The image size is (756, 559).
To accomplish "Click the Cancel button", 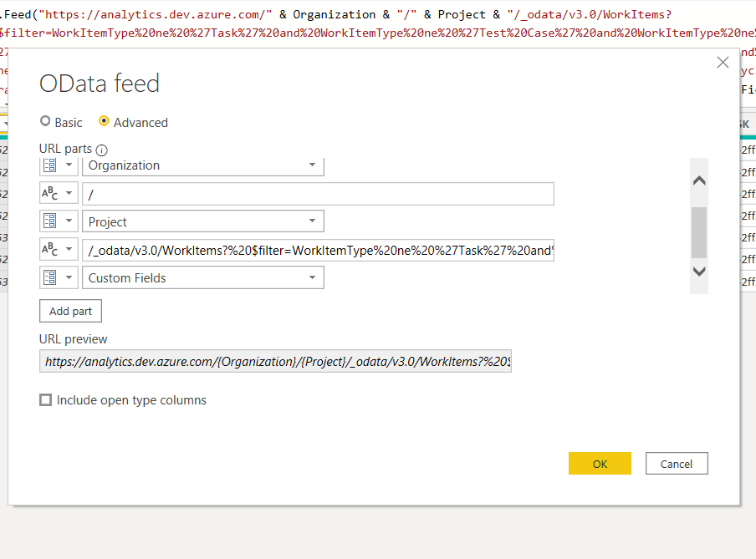I will (677, 464).
